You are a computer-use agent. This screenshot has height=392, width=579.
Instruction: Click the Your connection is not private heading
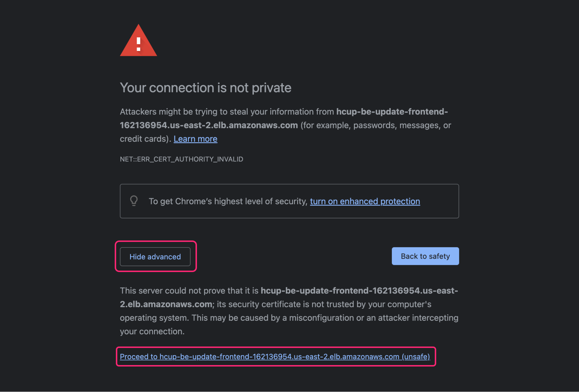[205, 87]
